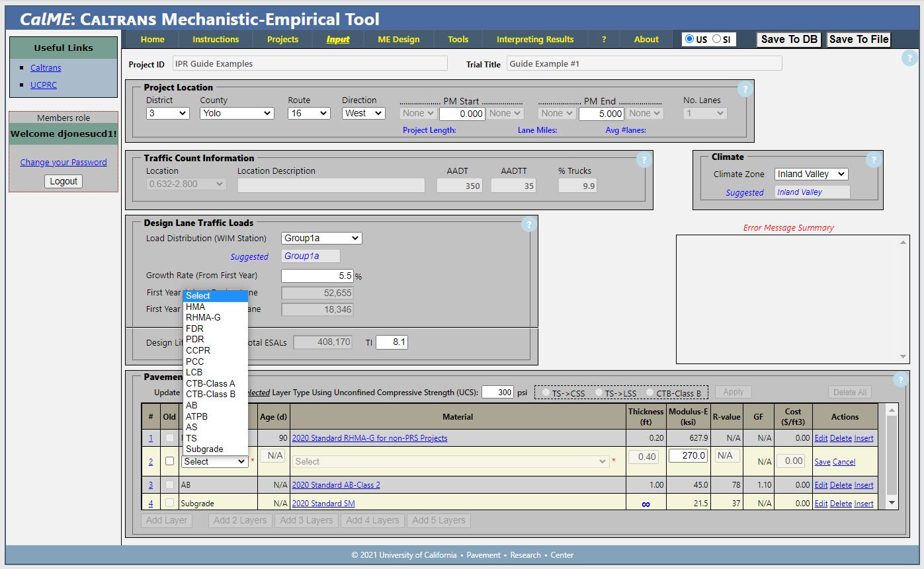The width and height of the screenshot is (924, 569).
Task: Follow the UCPRC useful link
Action: pos(43,85)
